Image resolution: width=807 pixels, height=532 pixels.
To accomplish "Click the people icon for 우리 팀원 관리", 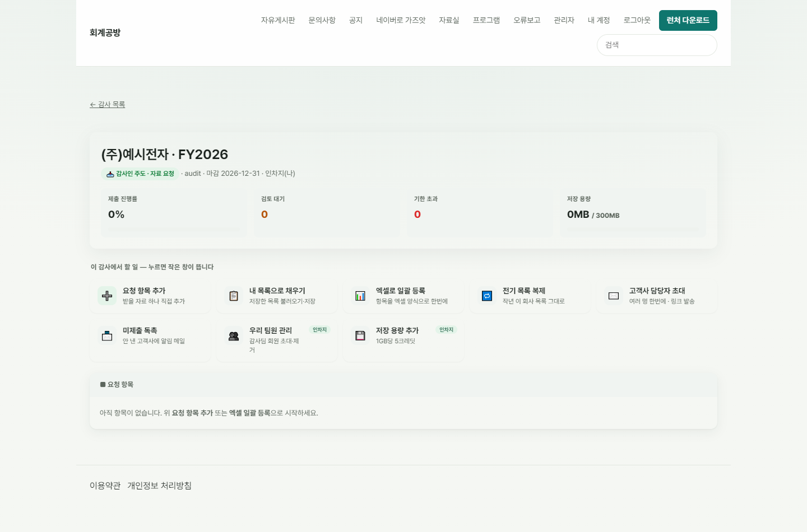I will (x=234, y=335).
